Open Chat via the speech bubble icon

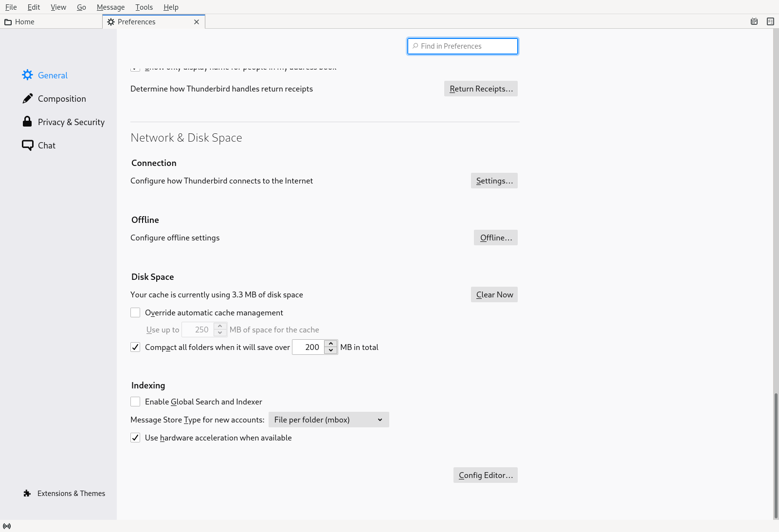[28, 145]
